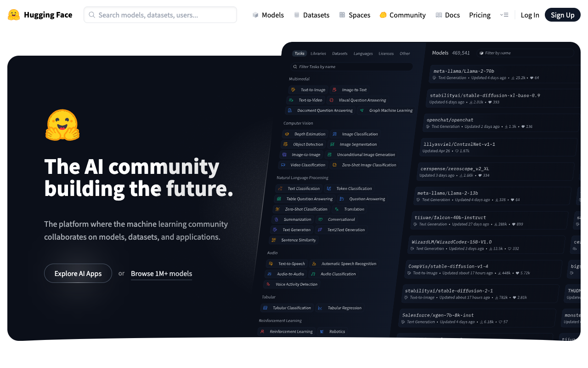Select the Object Detection task tag
This screenshot has height=368, width=588.
point(304,144)
